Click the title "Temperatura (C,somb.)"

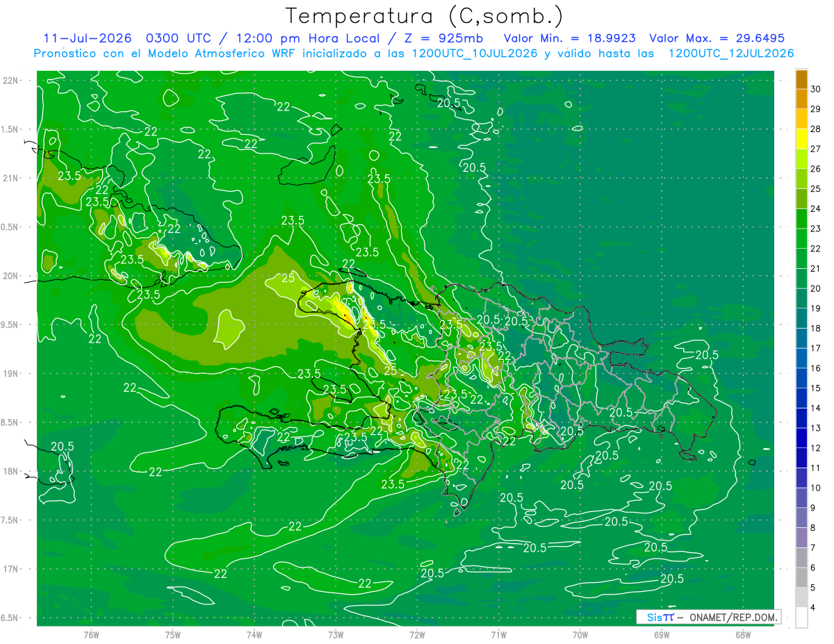[425, 16]
